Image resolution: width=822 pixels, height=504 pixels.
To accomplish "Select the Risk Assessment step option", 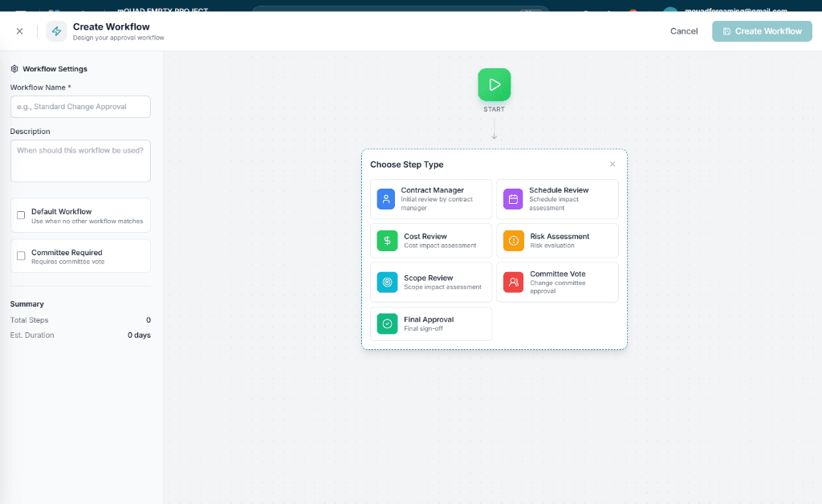I will (557, 241).
